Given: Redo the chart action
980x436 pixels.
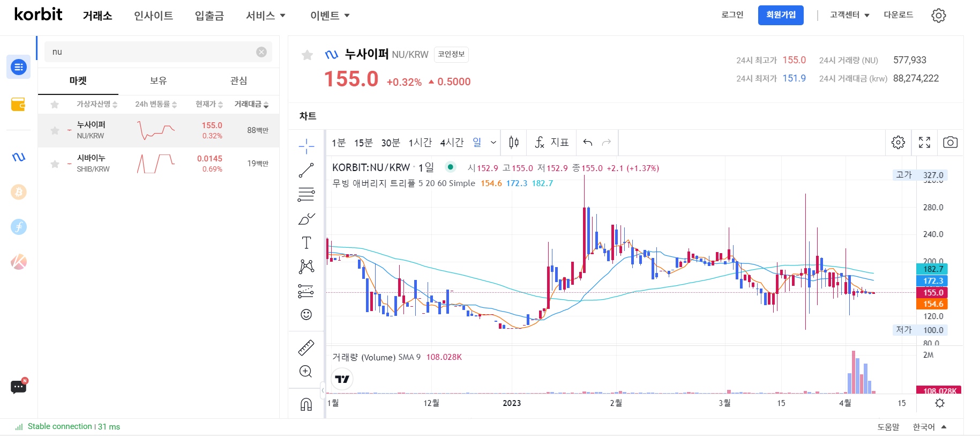Looking at the screenshot, I should tap(607, 142).
